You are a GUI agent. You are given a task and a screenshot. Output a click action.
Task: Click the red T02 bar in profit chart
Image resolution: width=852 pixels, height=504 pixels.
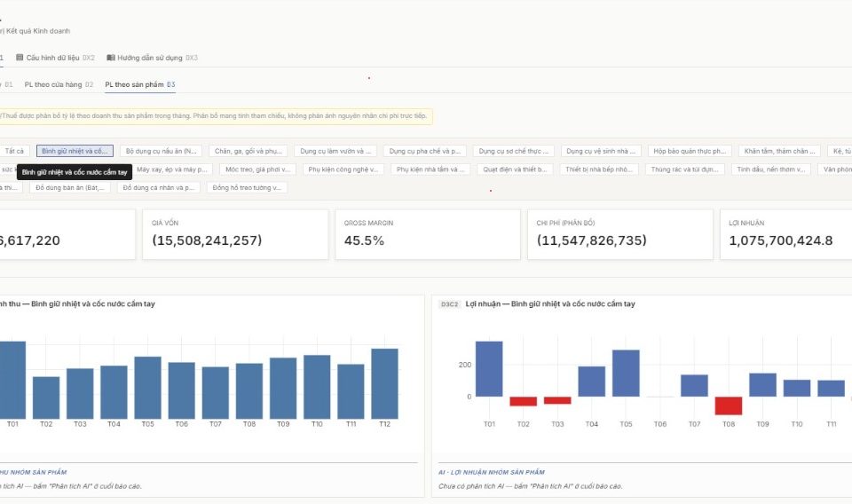point(524,401)
